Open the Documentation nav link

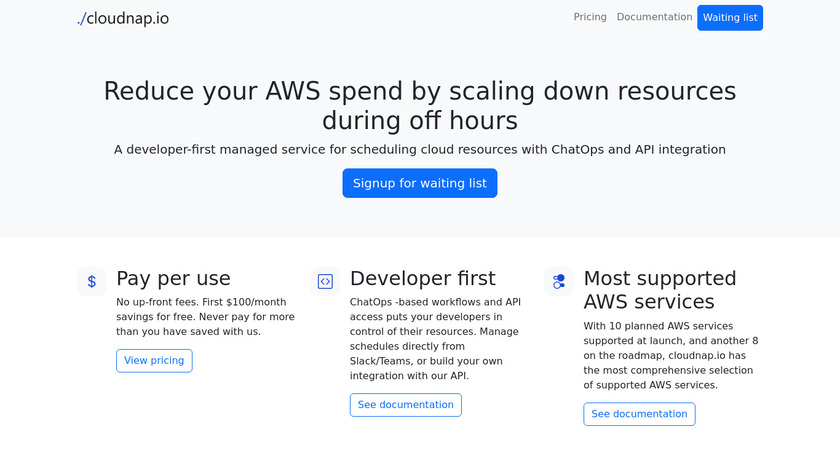[654, 17]
